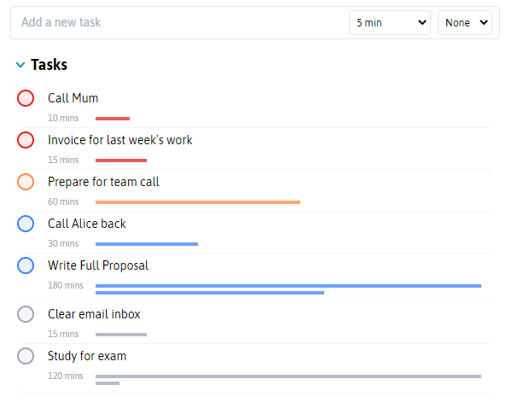Tick the Study for exam circle
The image size is (512, 420).
pyautogui.click(x=26, y=356)
